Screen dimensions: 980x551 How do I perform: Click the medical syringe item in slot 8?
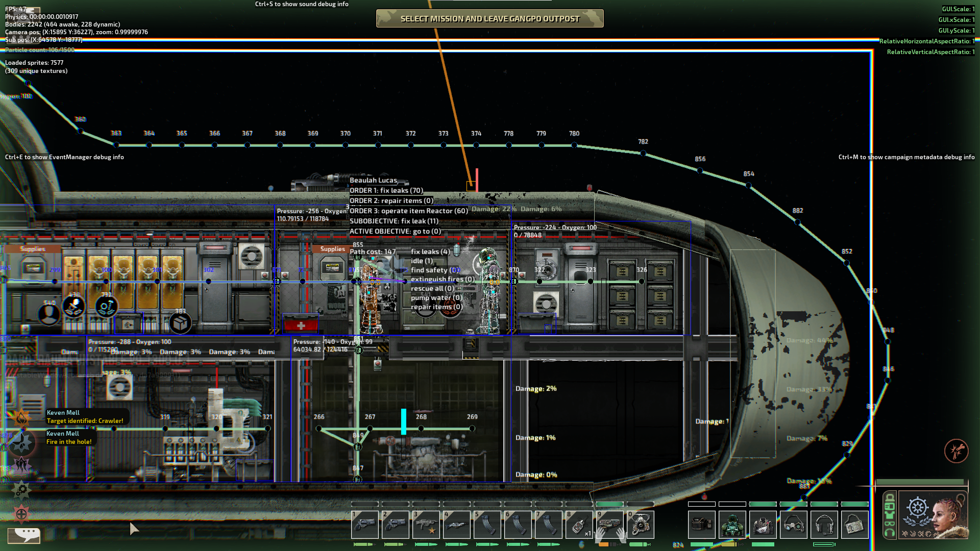tap(579, 524)
